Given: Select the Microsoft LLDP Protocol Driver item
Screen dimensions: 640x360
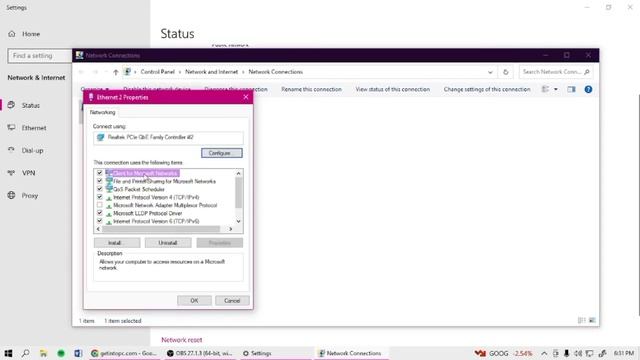Looking at the screenshot, I should point(147,213).
